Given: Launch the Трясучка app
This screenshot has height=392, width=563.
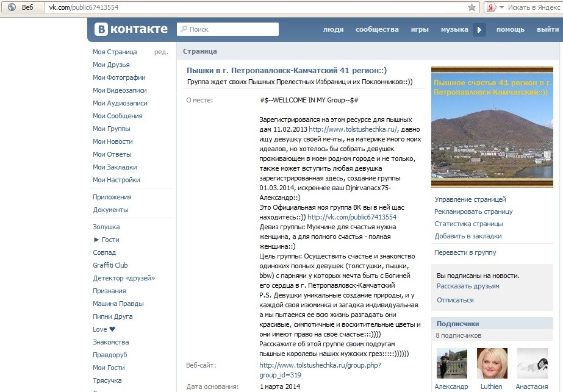Looking at the screenshot, I should tap(107, 380).
